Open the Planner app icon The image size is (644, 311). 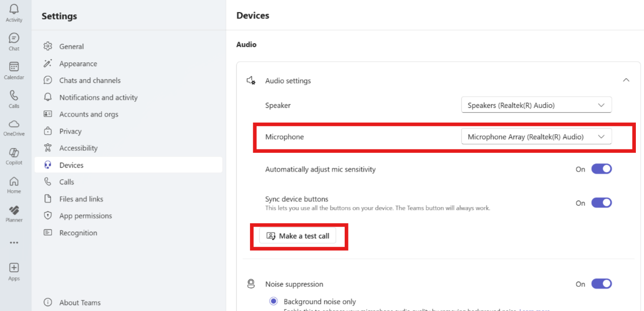[x=14, y=211]
